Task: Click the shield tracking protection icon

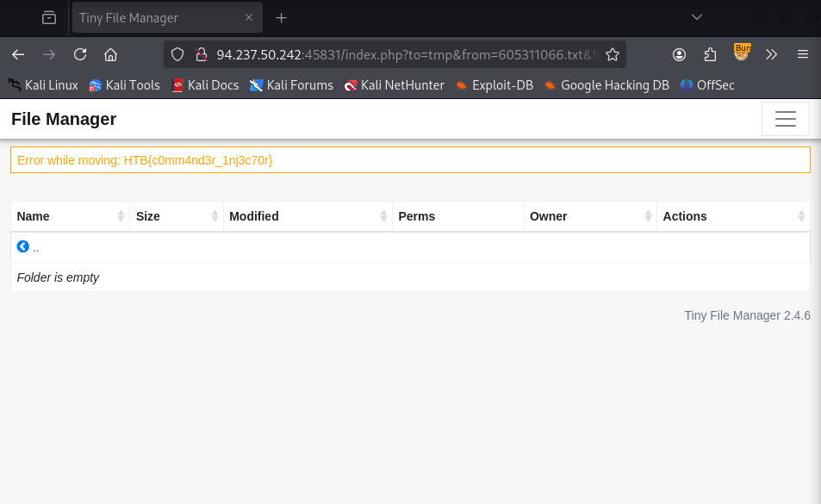Action: coord(177,54)
